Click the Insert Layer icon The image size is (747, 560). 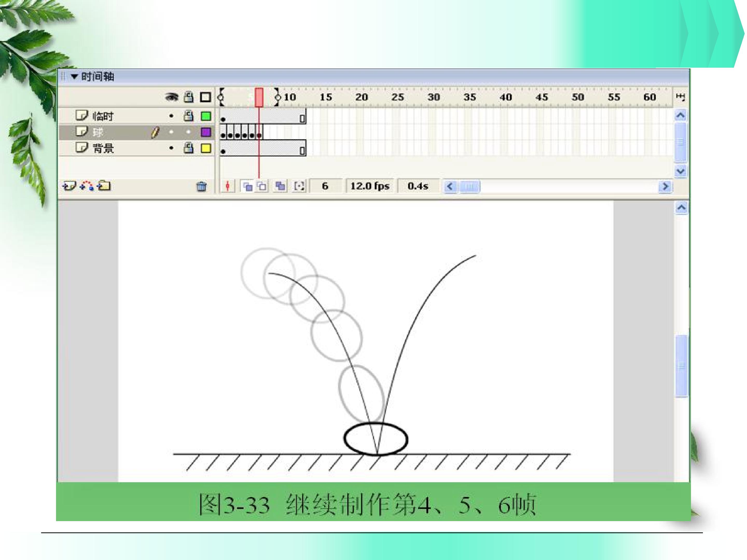tap(69, 186)
